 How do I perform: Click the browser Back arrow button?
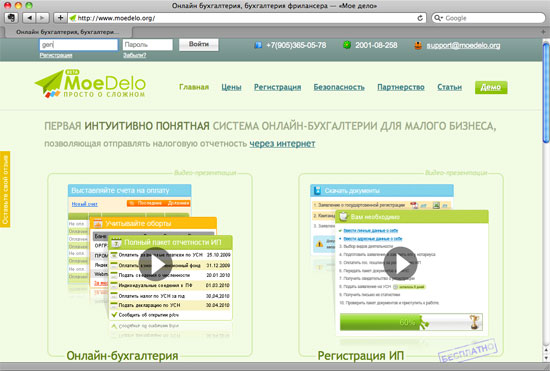(29, 18)
